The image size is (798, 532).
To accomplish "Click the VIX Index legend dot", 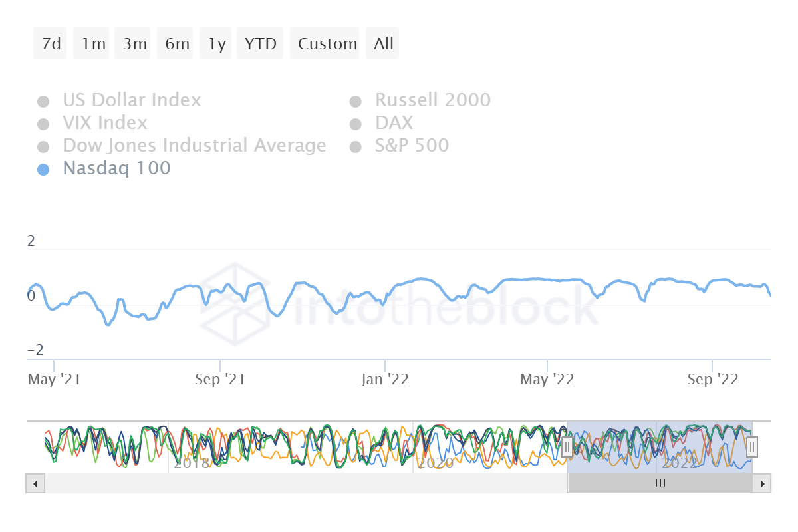I will click(43, 123).
